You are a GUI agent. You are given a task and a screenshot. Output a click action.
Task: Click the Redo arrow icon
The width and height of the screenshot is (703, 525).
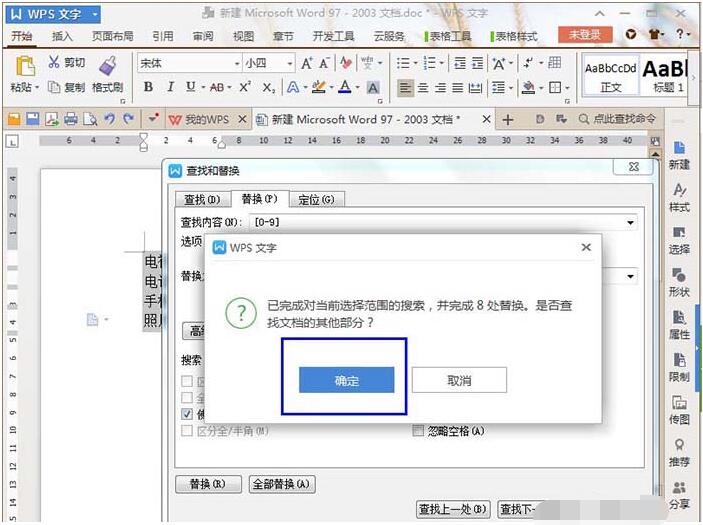129,119
